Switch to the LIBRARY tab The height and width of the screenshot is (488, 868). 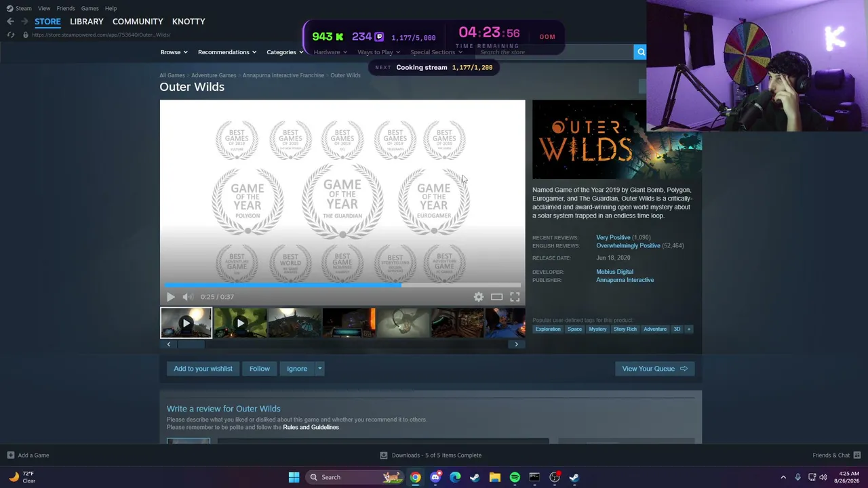coord(87,22)
